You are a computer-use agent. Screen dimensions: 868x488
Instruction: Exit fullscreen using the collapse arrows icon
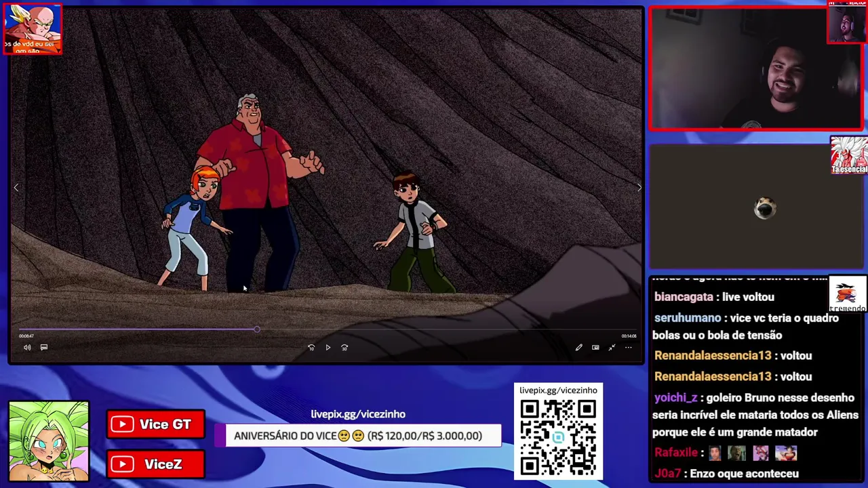612,348
